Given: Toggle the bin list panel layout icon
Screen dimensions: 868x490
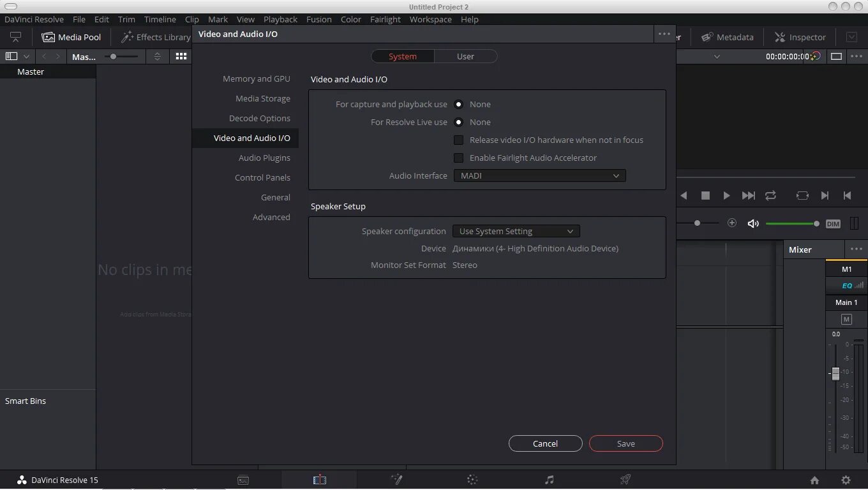Looking at the screenshot, I should [x=11, y=56].
